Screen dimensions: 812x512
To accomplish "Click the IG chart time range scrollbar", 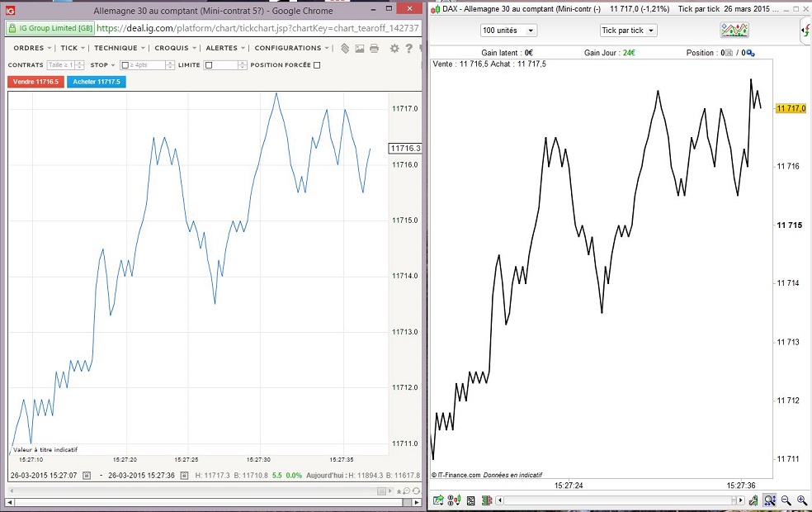I will coord(200,491).
